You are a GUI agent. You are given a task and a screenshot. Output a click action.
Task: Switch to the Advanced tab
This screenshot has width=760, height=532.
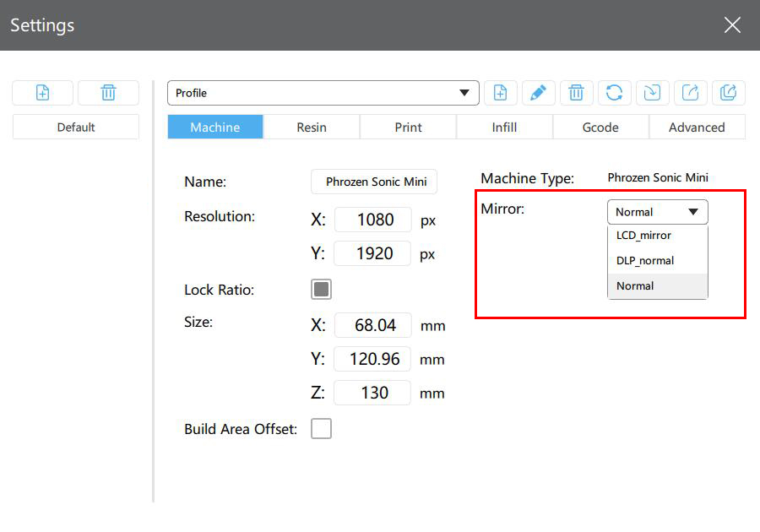(x=698, y=127)
